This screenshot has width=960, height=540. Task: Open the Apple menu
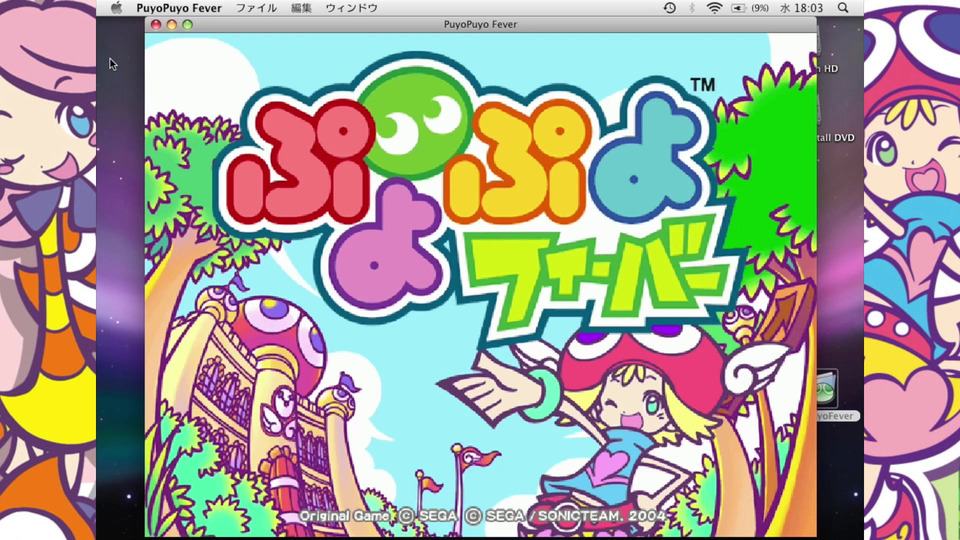[x=116, y=8]
